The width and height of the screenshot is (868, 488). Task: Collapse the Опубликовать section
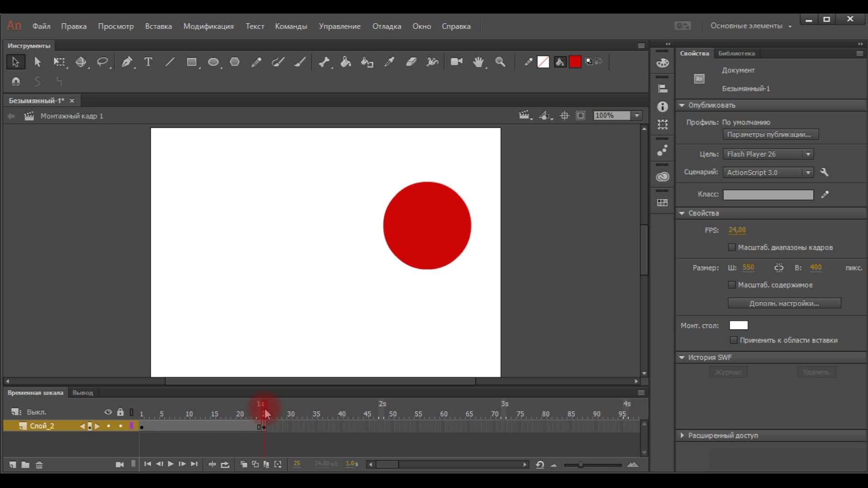[682, 105]
